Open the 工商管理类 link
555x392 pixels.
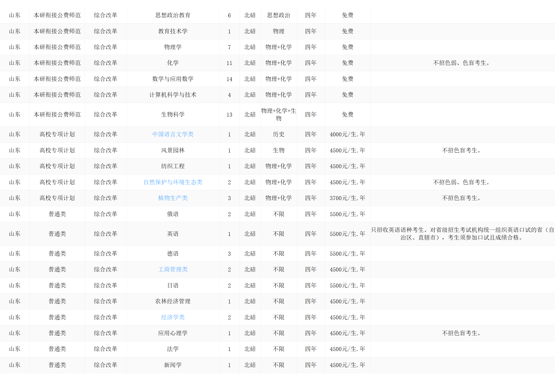click(173, 269)
